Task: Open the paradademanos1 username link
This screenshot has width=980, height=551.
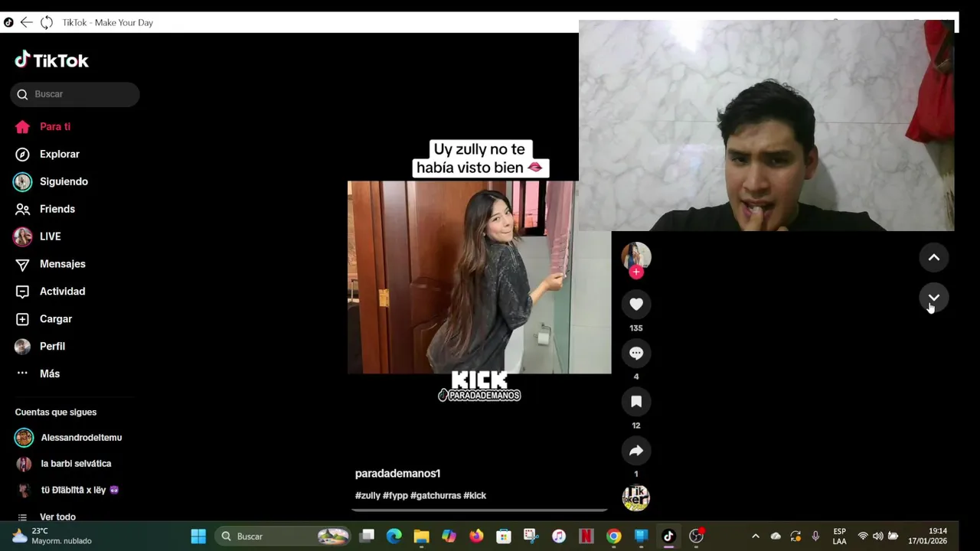Action: 397,474
